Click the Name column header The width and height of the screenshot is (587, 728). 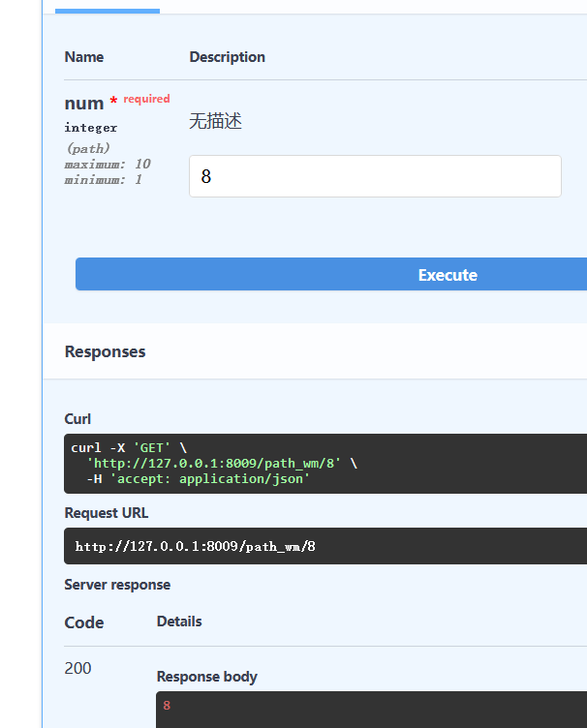[84, 57]
